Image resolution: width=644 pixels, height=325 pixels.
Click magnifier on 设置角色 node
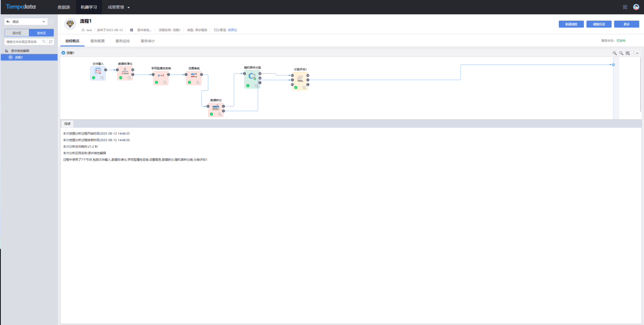[198, 83]
